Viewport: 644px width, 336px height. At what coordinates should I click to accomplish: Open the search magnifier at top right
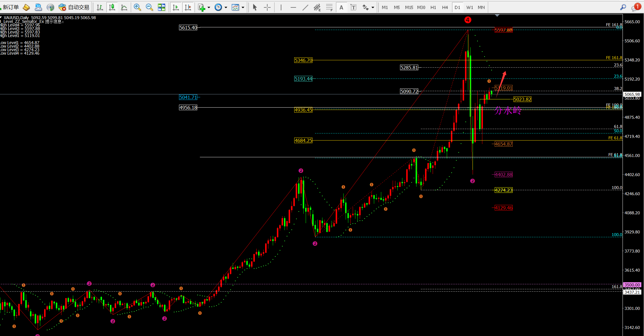tap(623, 7)
